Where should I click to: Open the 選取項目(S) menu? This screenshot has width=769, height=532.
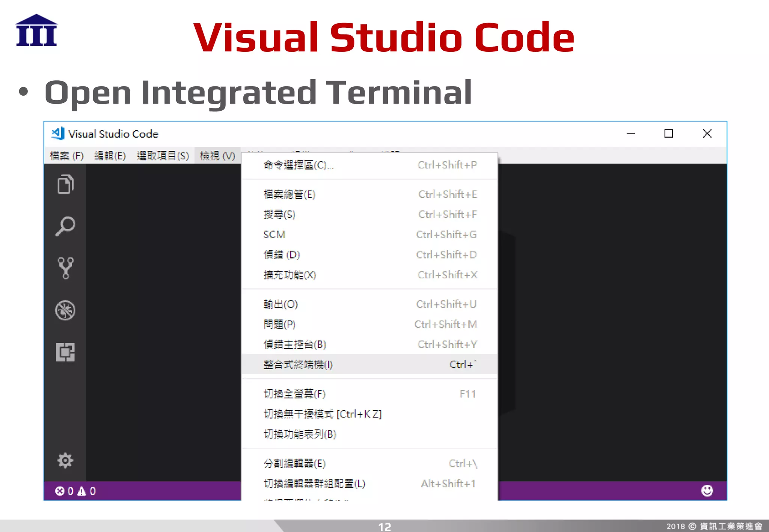pos(163,156)
